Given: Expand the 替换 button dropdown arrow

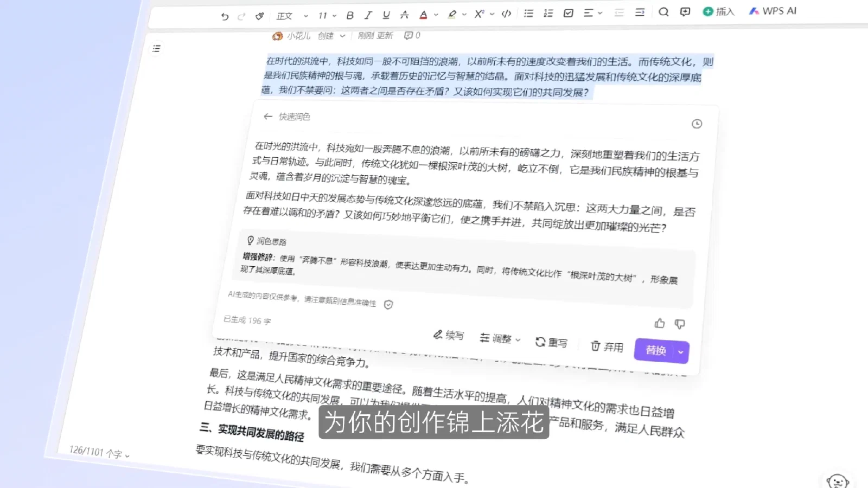Looking at the screenshot, I should pyautogui.click(x=681, y=352).
